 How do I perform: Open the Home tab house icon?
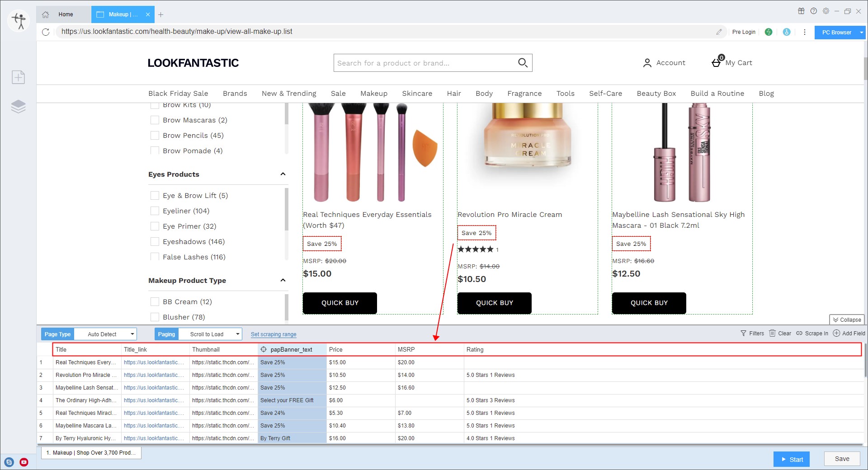tap(46, 14)
